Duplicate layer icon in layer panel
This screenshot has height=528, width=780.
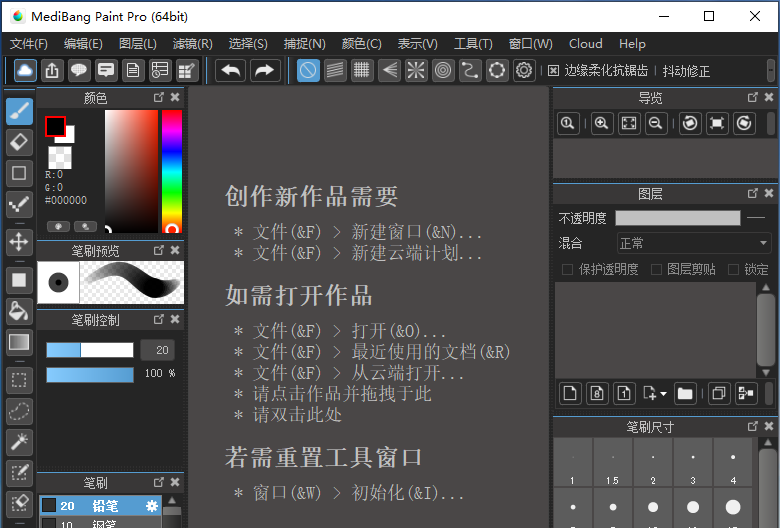719,394
